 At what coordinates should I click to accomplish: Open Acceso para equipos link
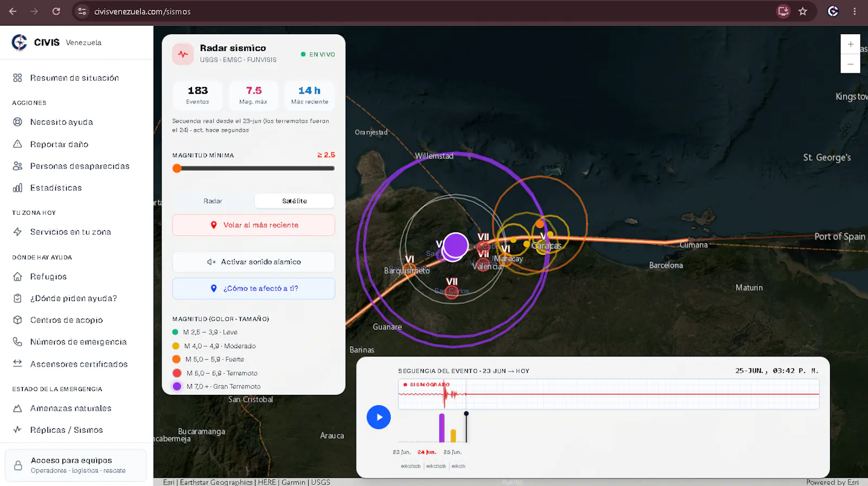pos(76,465)
